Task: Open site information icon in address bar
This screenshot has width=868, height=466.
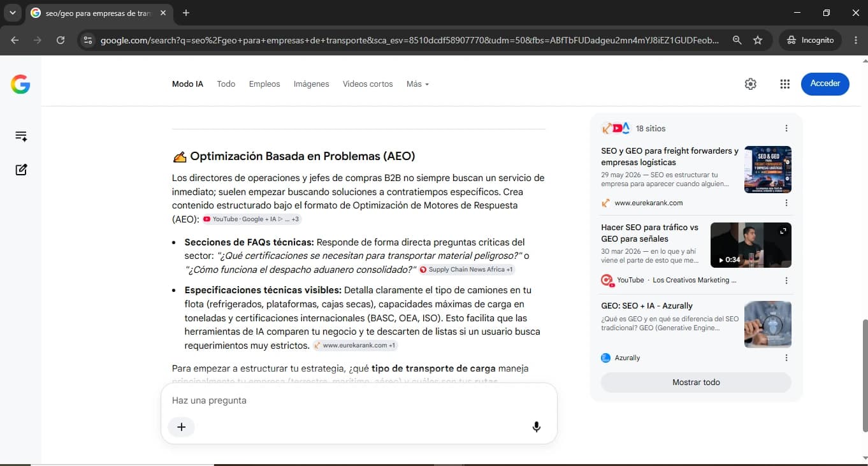Action: tap(88, 40)
